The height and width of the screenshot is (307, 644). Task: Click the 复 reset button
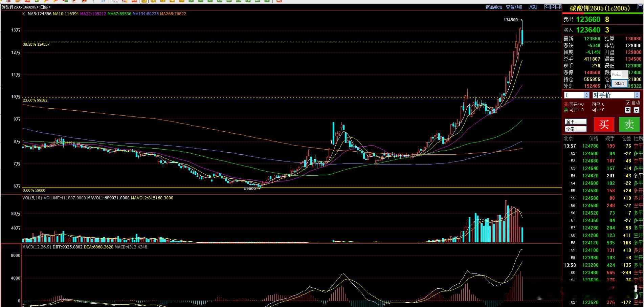click(636, 110)
